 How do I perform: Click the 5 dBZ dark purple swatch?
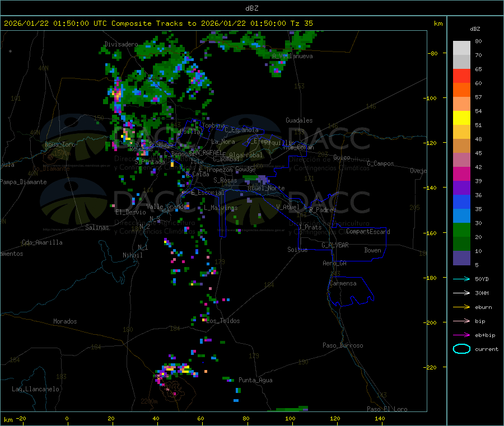pyautogui.click(x=461, y=258)
